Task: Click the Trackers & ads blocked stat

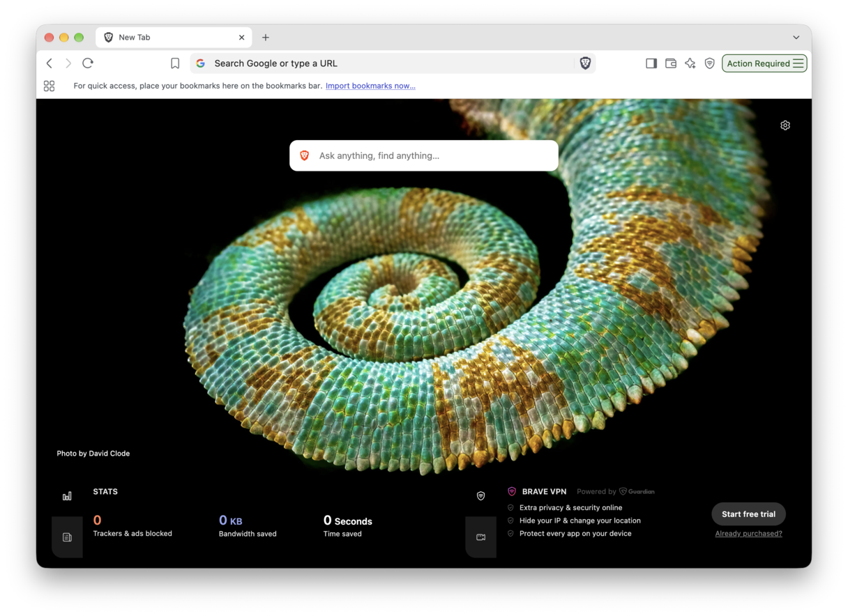Action: [x=132, y=525]
